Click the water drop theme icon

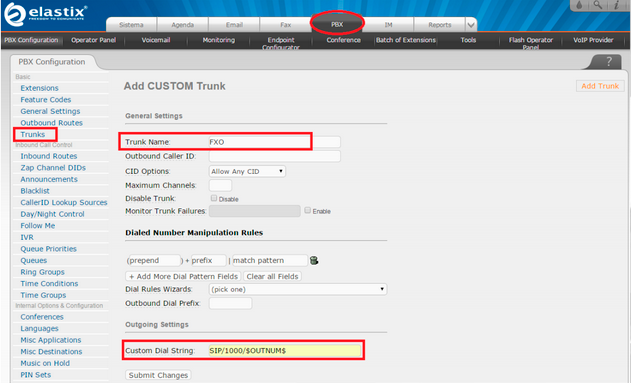(579, 5)
